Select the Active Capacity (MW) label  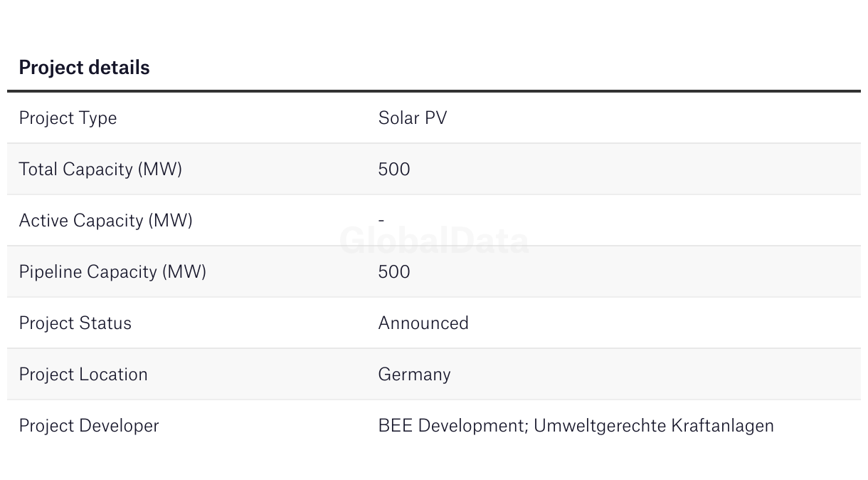(x=105, y=221)
